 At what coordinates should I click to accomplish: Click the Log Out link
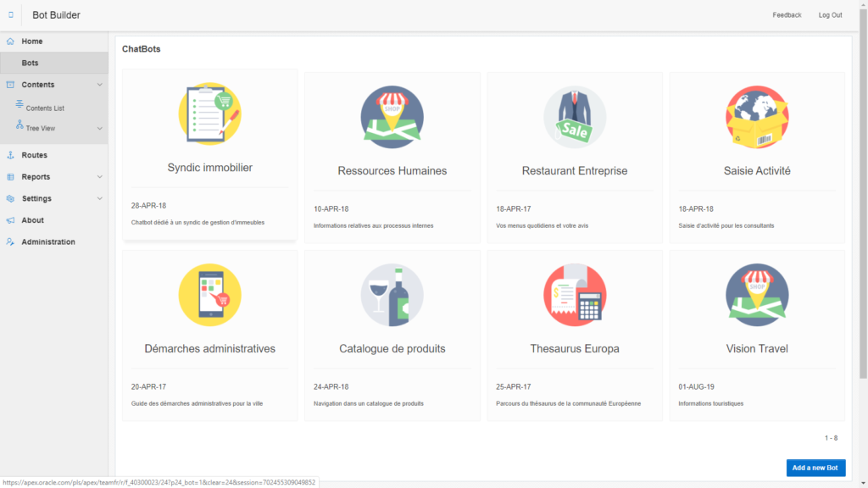[x=830, y=15]
